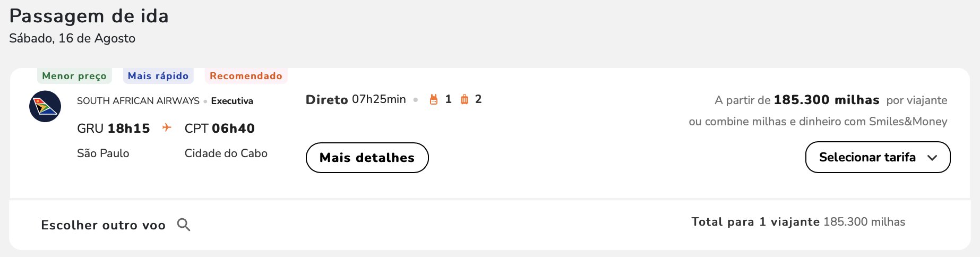Image resolution: width=980 pixels, height=257 pixels.
Task: Click the Passagem de ida heading
Action: click(x=89, y=16)
